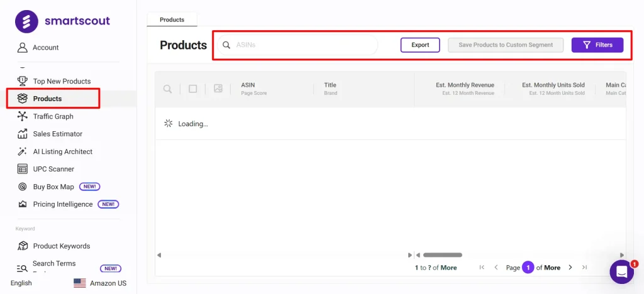Go to previous page of results
Image resolution: width=644 pixels, height=294 pixels.
pyautogui.click(x=496, y=268)
